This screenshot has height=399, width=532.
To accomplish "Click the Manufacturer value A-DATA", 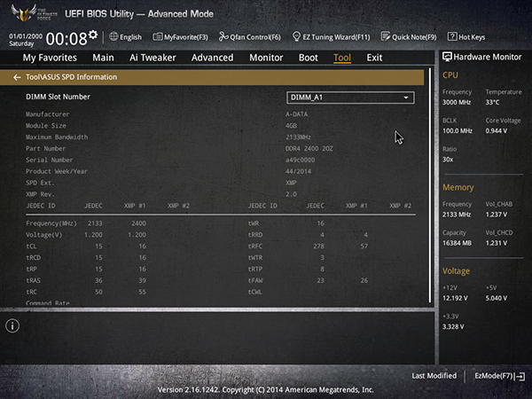I will (x=296, y=114).
